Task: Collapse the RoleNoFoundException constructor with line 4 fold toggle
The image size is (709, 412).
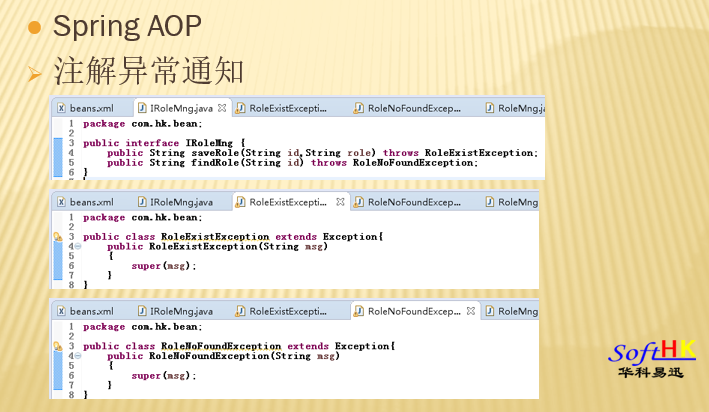Action: [78, 356]
